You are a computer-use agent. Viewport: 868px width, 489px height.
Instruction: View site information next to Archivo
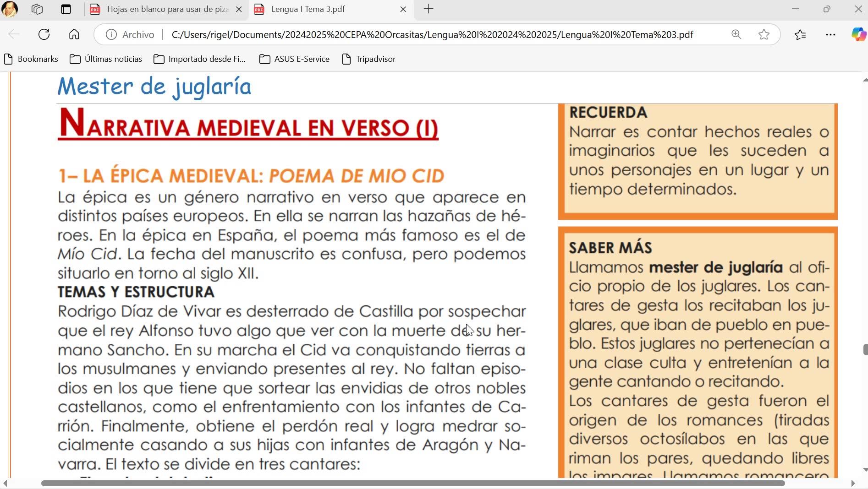(111, 34)
